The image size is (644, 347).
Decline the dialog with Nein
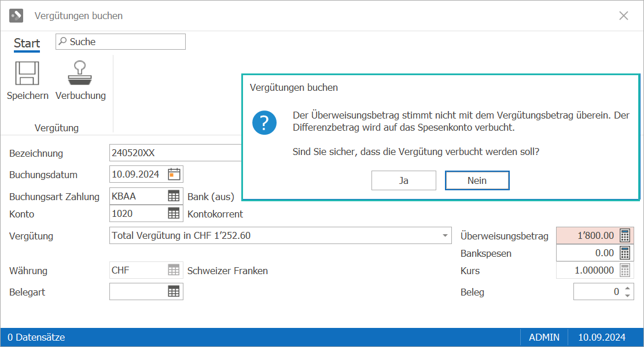477,180
